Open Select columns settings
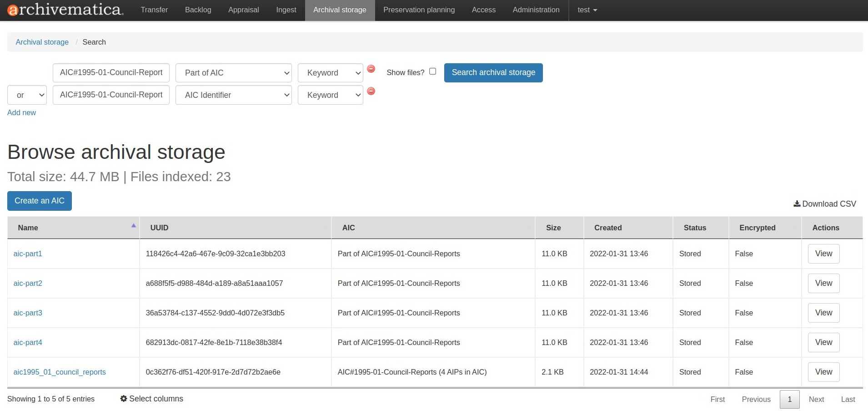The image size is (868, 411). pyautogui.click(x=151, y=399)
